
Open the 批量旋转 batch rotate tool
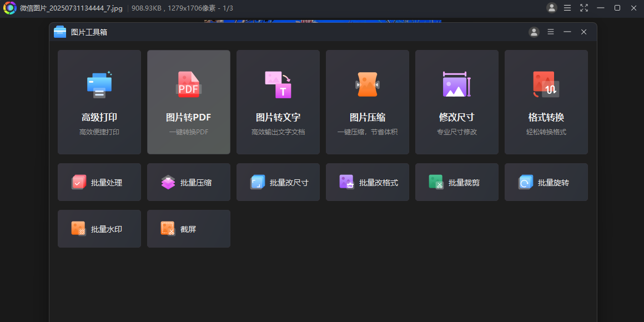click(x=546, y=182)
